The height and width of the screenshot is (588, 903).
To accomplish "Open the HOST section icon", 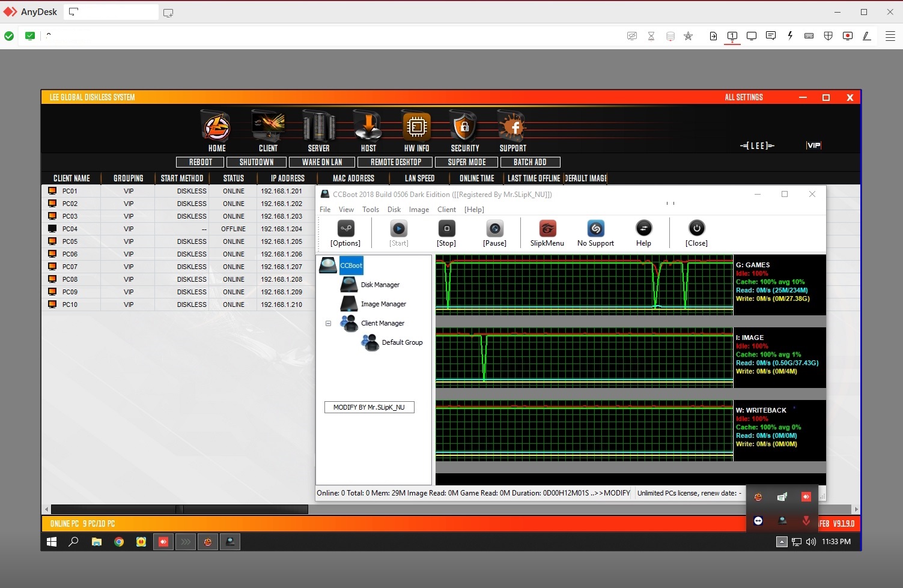I will click(368, 126).
